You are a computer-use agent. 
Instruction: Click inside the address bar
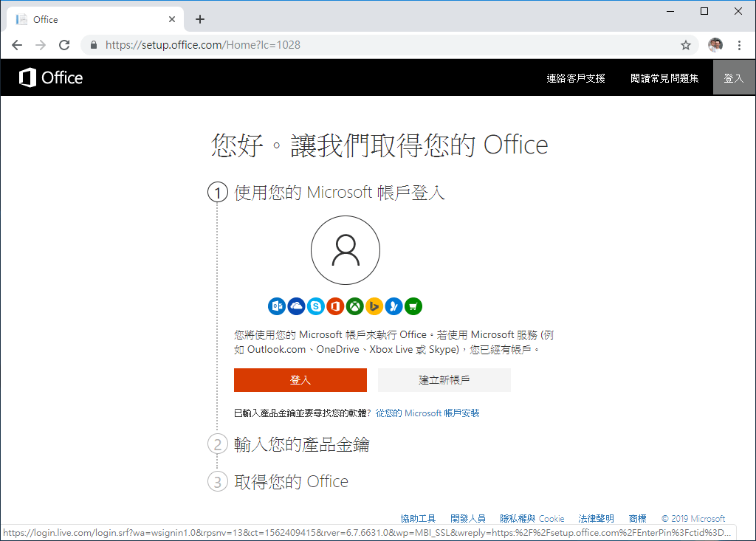pos(295,45)
